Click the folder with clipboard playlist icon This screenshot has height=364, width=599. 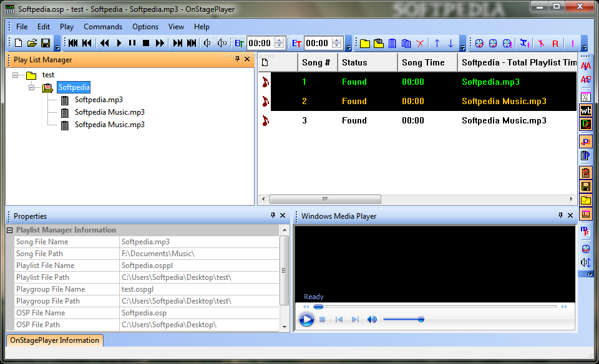379,44
